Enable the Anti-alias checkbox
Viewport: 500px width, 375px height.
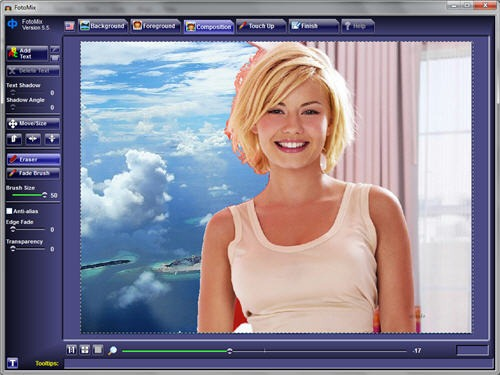pyautogui.click(x=9, y=211)
